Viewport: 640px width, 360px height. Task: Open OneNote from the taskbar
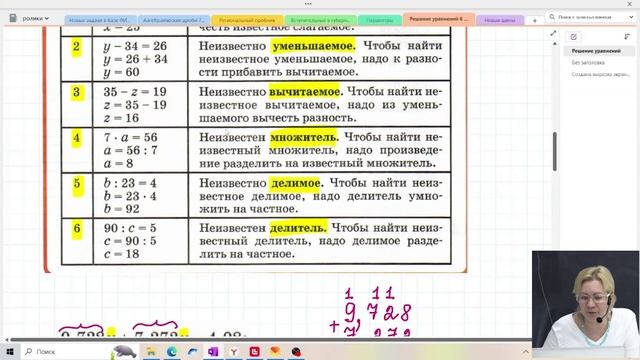(x=213, y=351)
